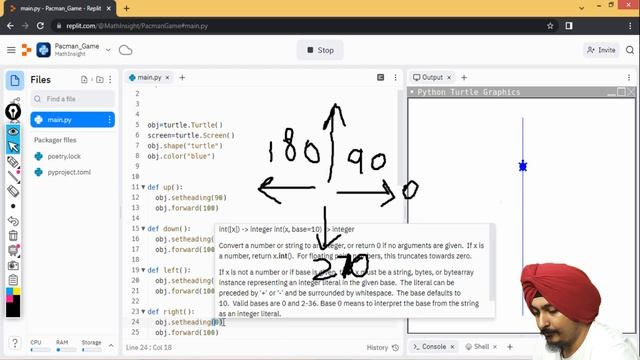Open editor pane three-dot menu

[x=395, y=77]
